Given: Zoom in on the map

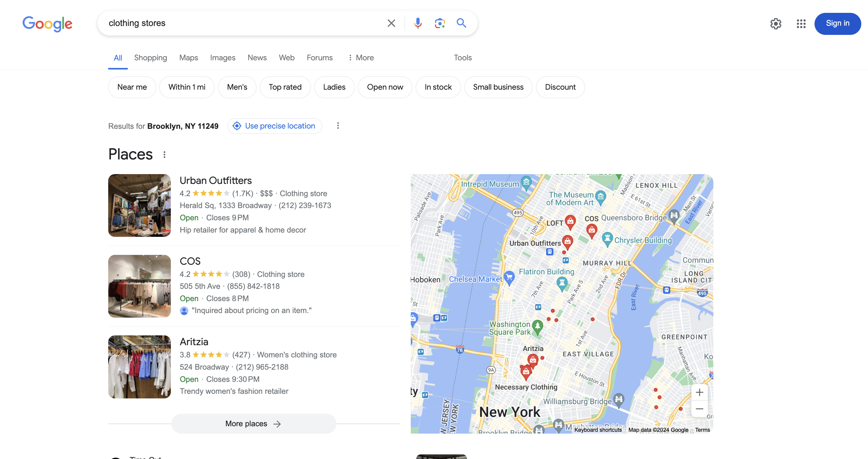Looking at the screenshot, I should (699, 392).
